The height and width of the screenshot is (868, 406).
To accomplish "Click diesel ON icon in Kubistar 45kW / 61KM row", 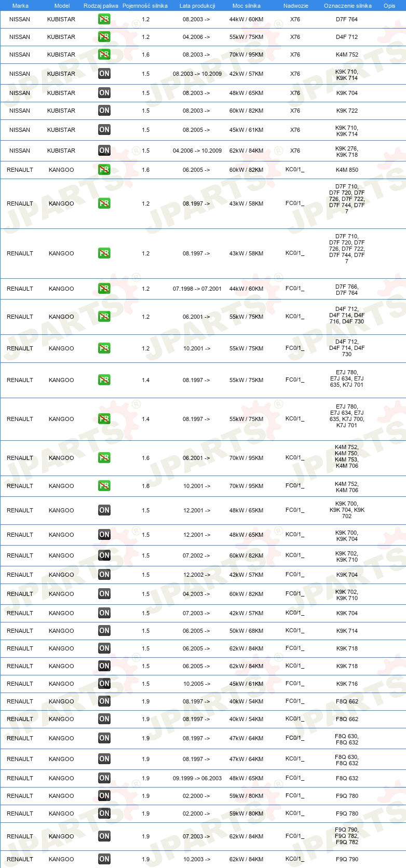I will (104, 130).
